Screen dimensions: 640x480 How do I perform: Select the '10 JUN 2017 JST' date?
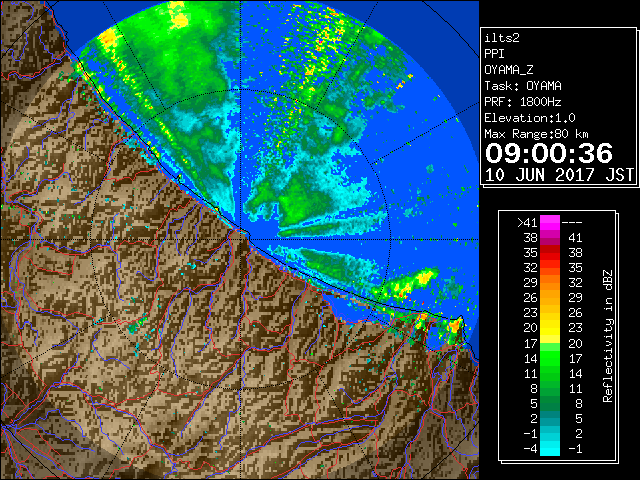[559, 175]
